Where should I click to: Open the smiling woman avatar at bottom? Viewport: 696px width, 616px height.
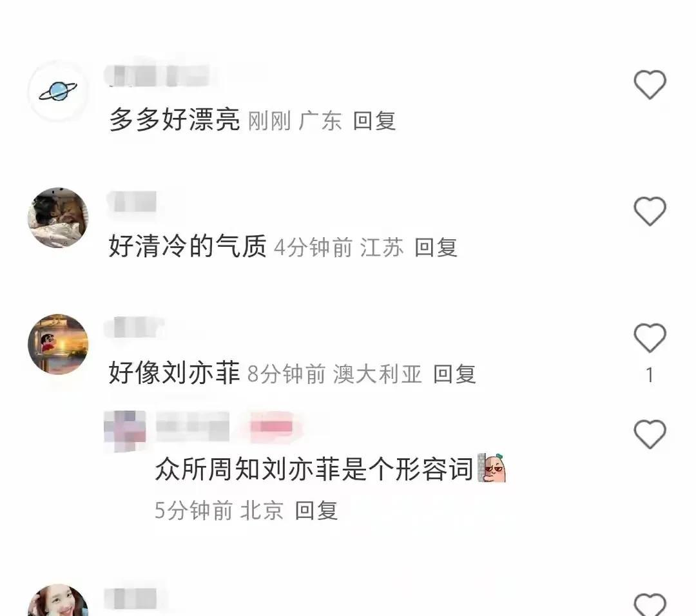[58, 600]
